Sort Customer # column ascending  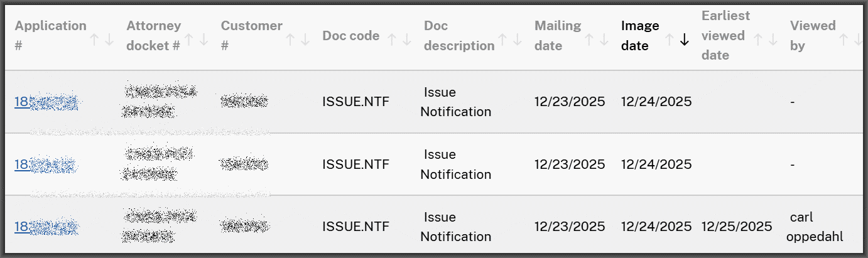tap(291, 40)
